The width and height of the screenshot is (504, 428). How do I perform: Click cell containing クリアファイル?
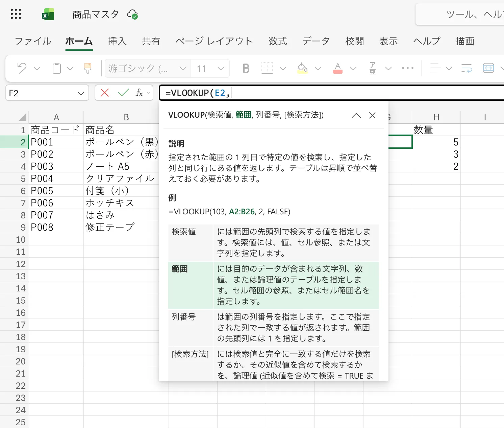pos(121,179)
